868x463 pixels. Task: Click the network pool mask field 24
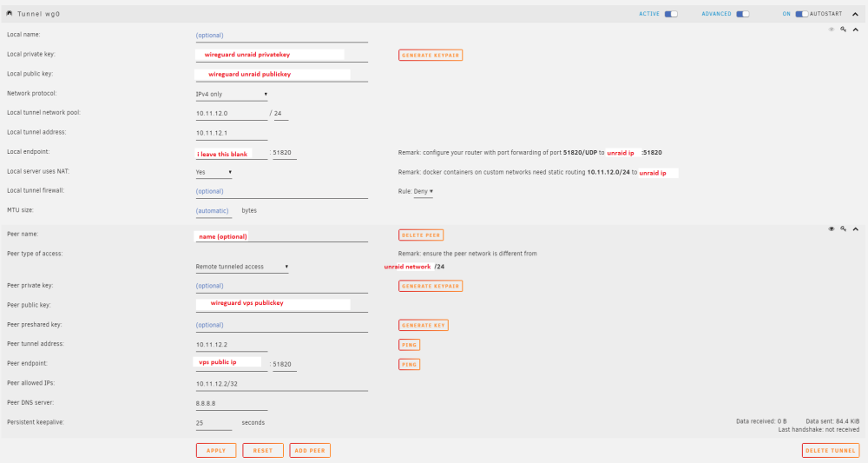coord(281,114)
